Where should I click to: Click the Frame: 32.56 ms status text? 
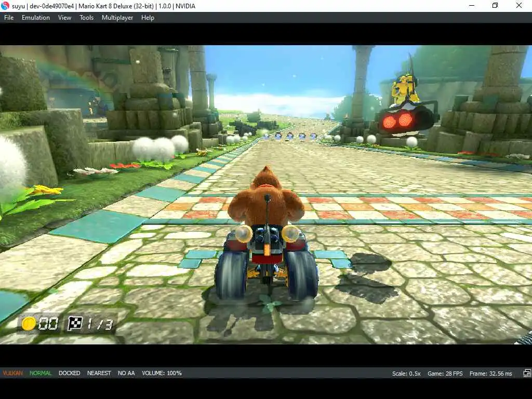pyautogui.click(x=490, y=374)
